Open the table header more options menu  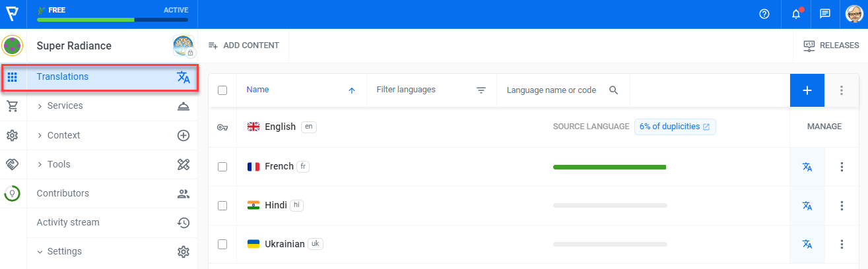[842, 90]
